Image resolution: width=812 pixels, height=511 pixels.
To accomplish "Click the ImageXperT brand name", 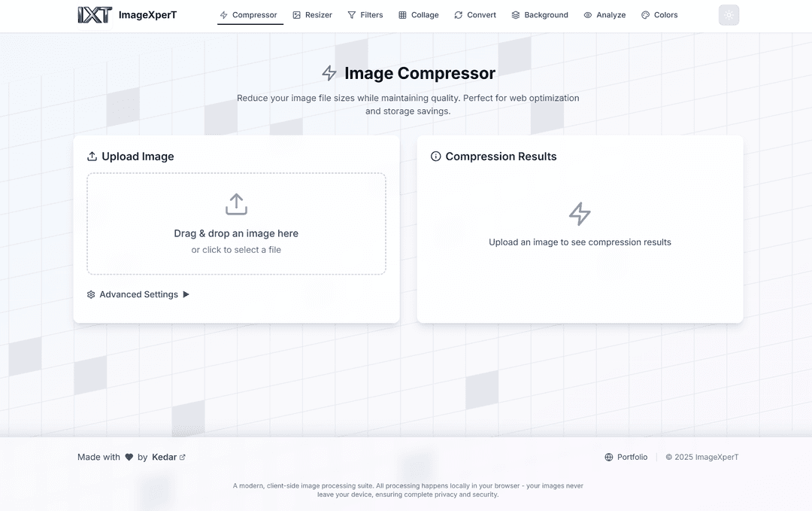I will (147, 15).
